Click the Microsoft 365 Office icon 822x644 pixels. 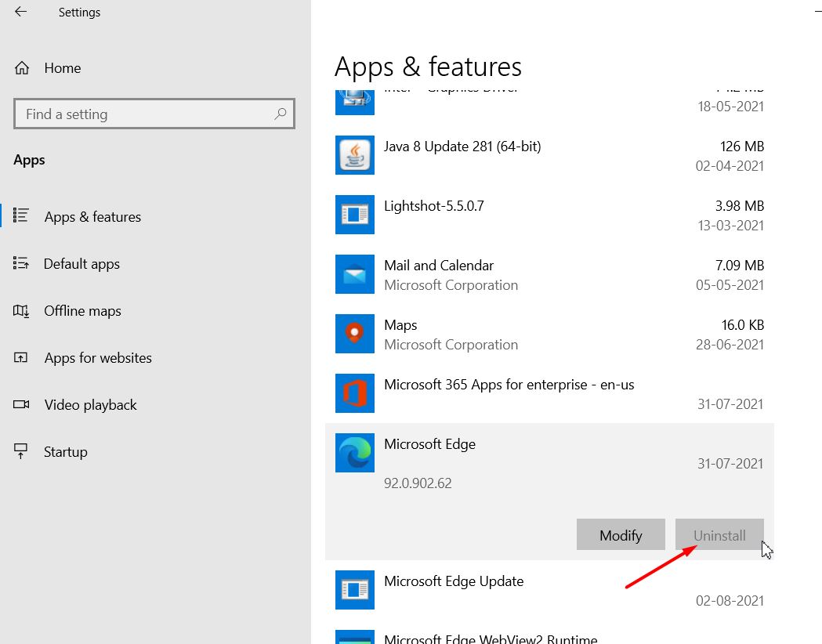[x=355, y=393]
